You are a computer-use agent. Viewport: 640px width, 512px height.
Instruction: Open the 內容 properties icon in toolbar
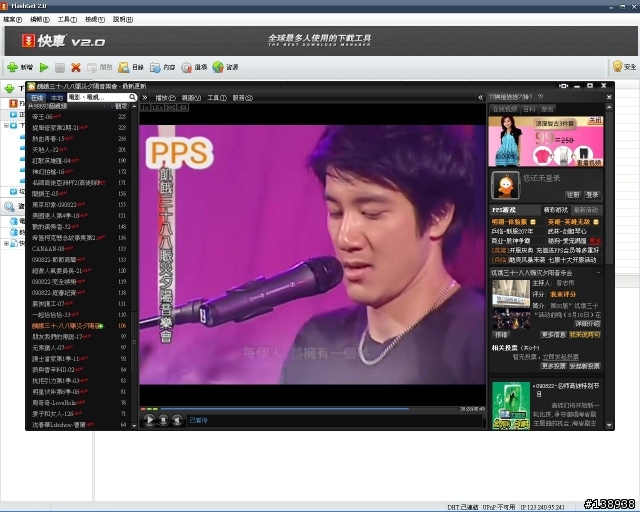pos(155,67)
